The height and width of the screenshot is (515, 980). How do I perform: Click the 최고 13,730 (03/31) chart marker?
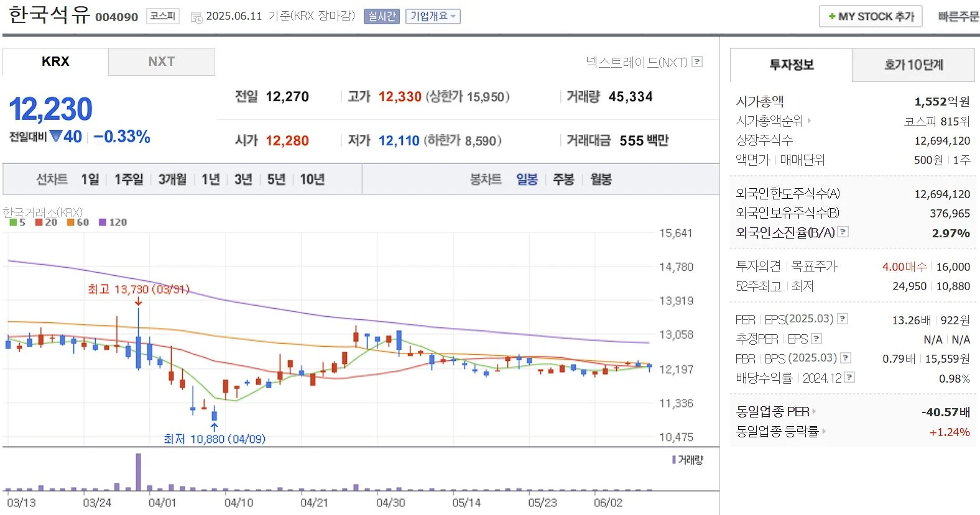point(138,289)
